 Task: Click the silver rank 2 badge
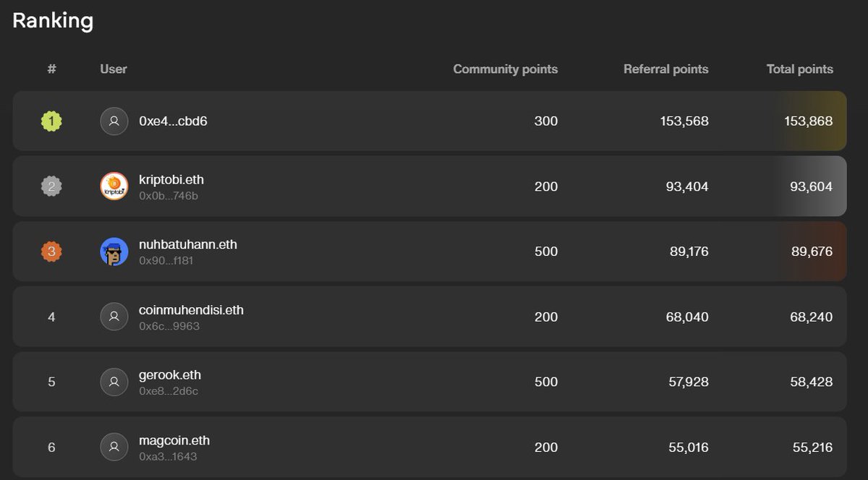pos(51,187)
